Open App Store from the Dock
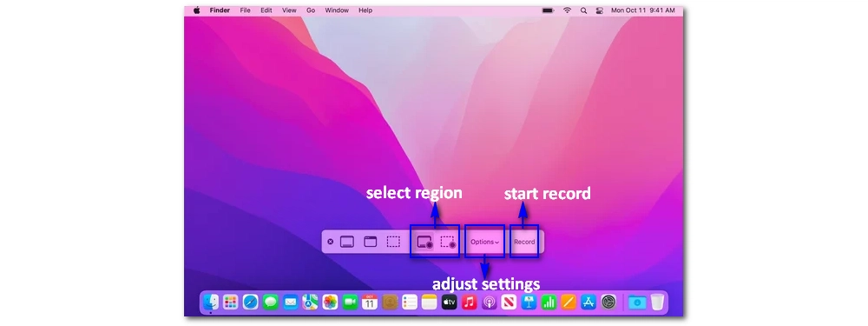 point(589,303)
